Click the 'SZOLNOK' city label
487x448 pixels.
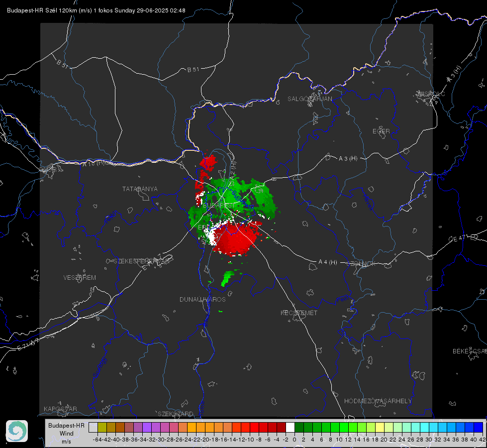[361, 264]
